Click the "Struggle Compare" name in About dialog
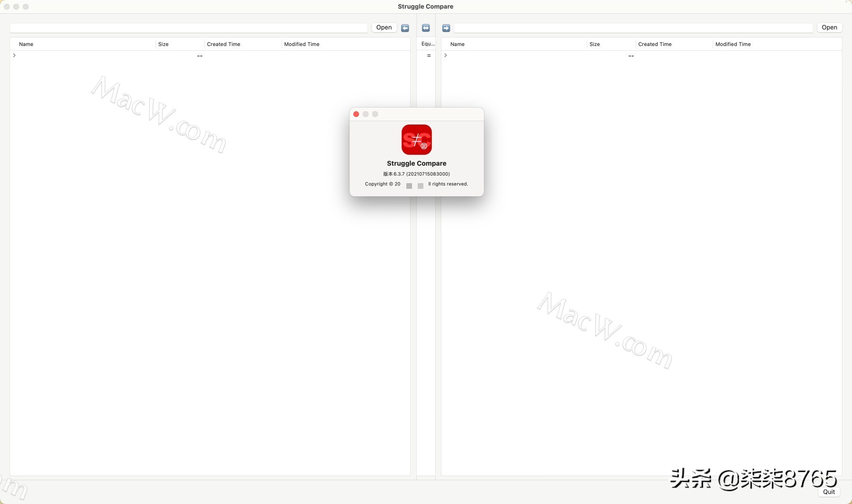852x504 pixels. pyautogui.click(x=417, y=163)
